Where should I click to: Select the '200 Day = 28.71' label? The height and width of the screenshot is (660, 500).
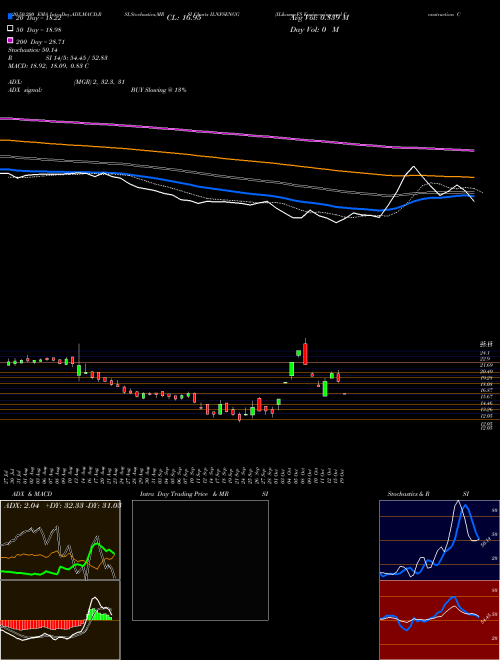click(40, 42)
